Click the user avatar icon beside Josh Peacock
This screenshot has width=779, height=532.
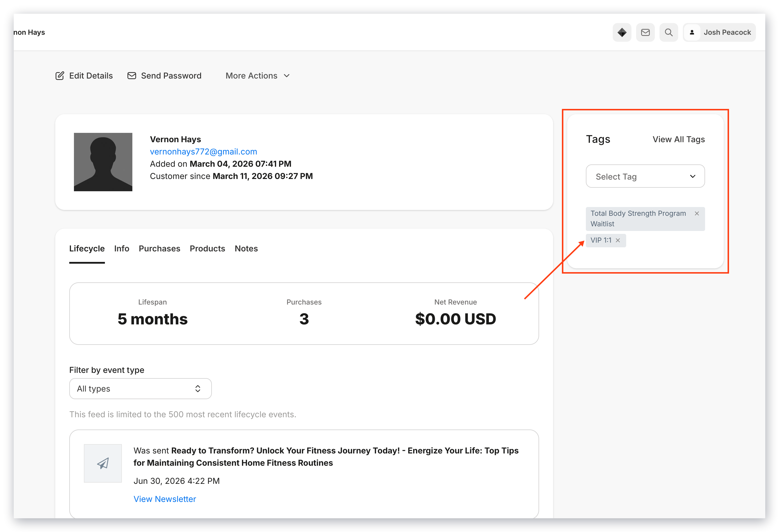click(x=692, y=32)
